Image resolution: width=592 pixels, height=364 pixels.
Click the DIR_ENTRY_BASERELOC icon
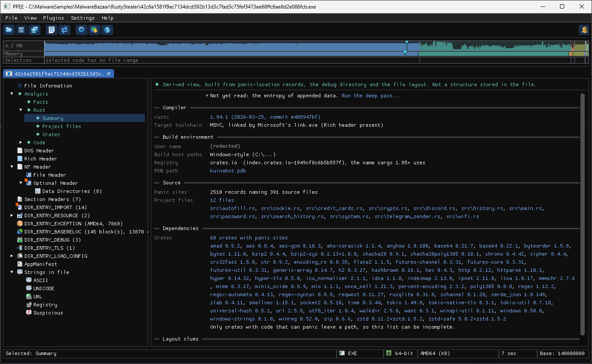(20, 232)
